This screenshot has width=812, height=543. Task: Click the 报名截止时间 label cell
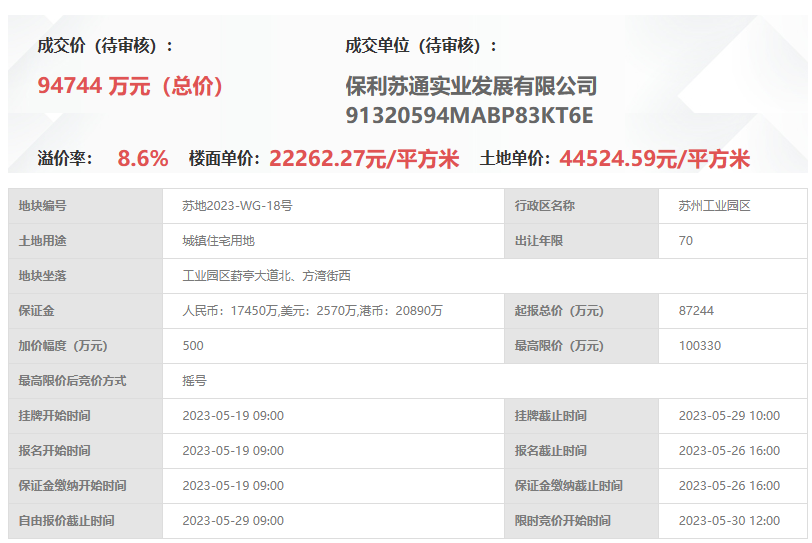tap(582, 451)
